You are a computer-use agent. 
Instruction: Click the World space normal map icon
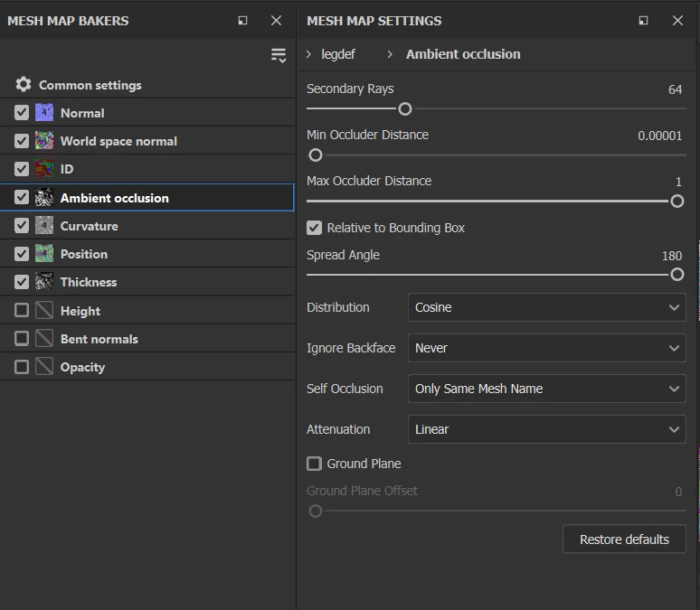[44, 141]
